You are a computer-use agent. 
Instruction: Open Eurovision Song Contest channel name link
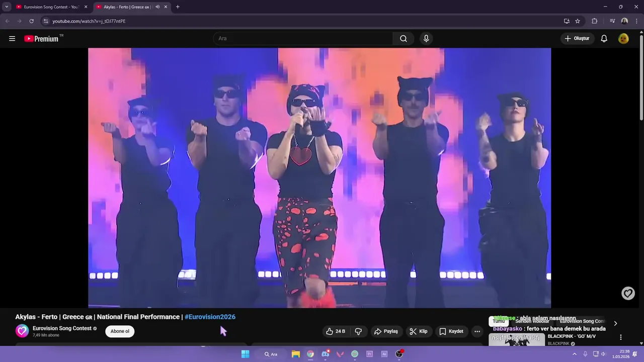tap(62, 328)
